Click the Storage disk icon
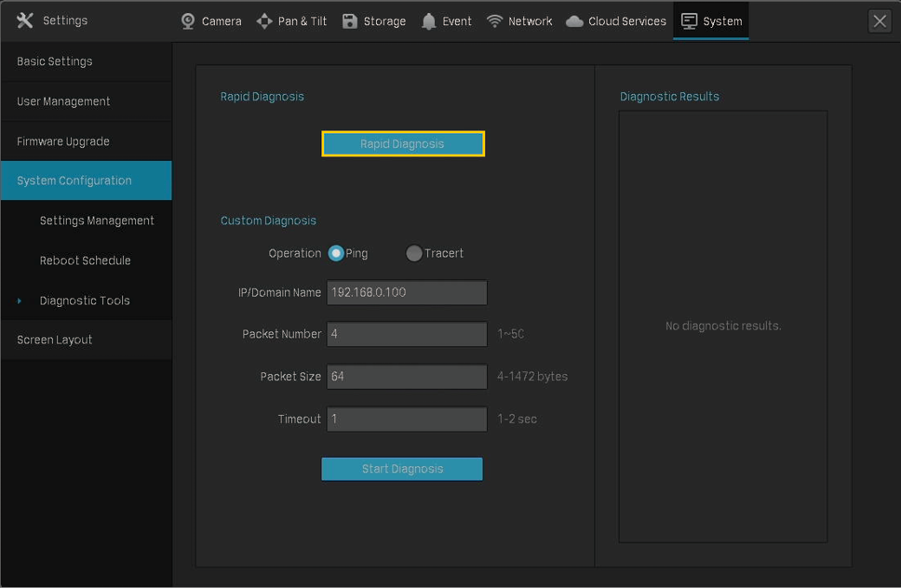 point(350,21)
